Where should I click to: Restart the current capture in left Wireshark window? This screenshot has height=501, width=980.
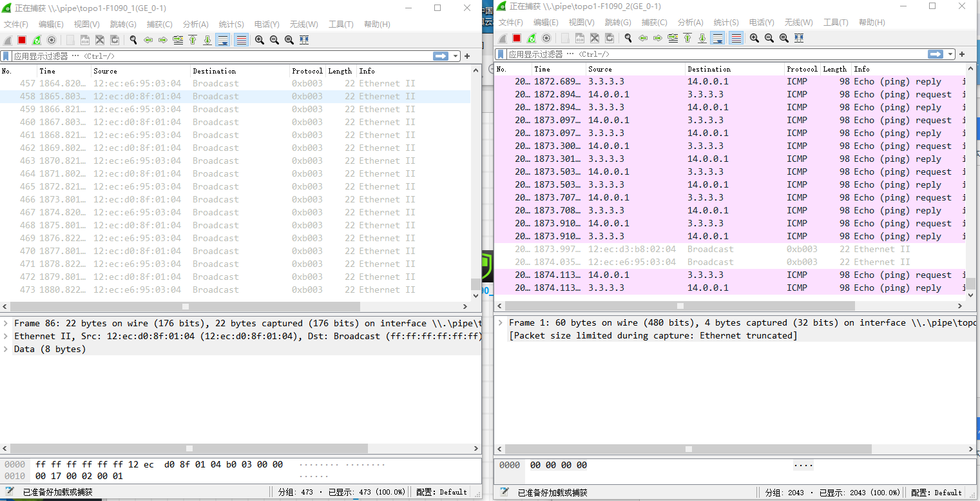[37, 40]
